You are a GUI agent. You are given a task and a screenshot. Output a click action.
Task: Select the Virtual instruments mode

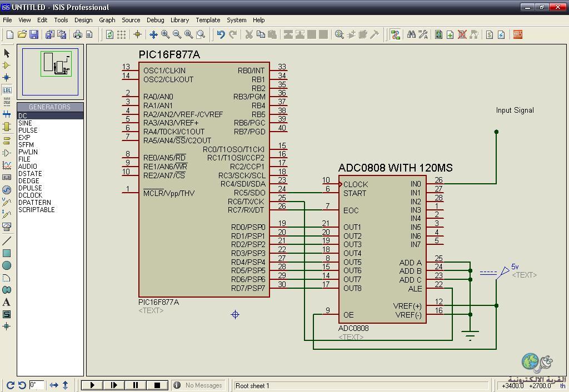(7, 227)
